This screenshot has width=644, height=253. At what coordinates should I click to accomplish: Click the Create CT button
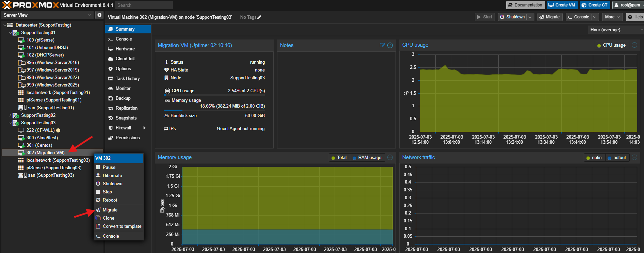594,5
